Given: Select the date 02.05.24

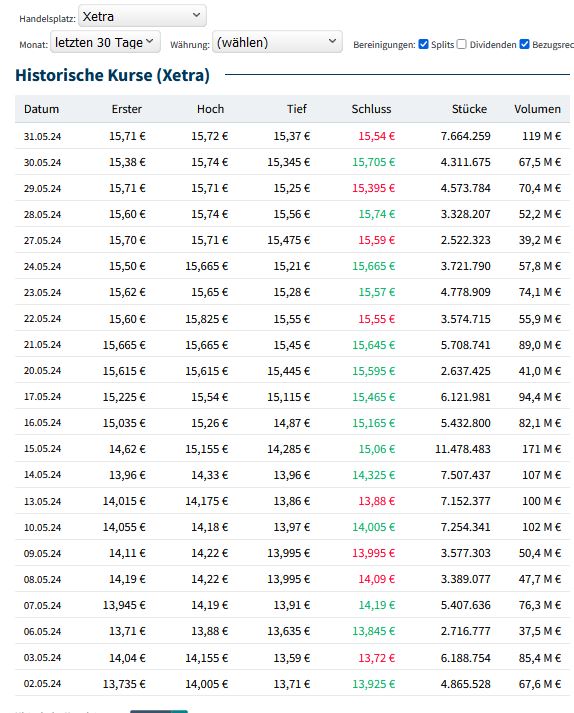Looking at the screenshot, I should click(42, 683).
